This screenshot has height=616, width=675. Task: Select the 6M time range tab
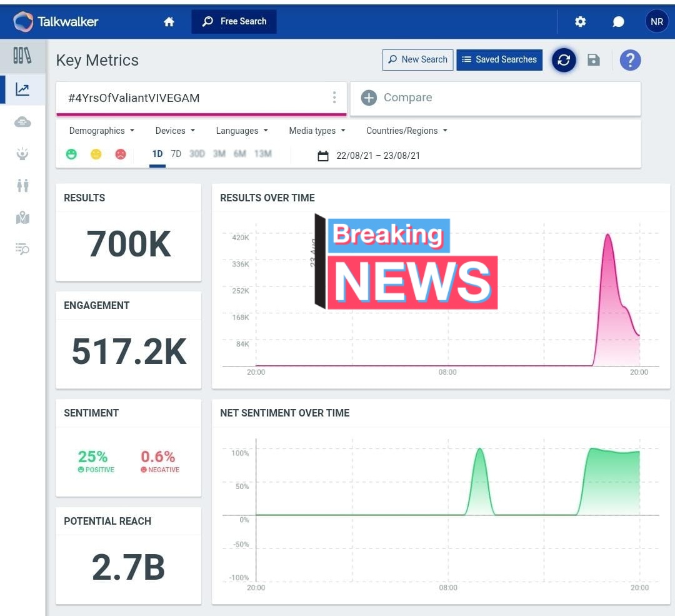click(240, 154)
